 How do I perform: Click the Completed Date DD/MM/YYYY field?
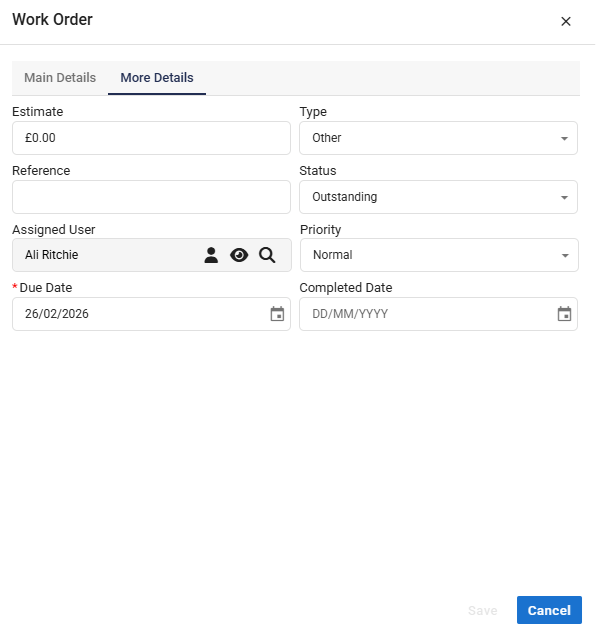(x=438, y=314)
